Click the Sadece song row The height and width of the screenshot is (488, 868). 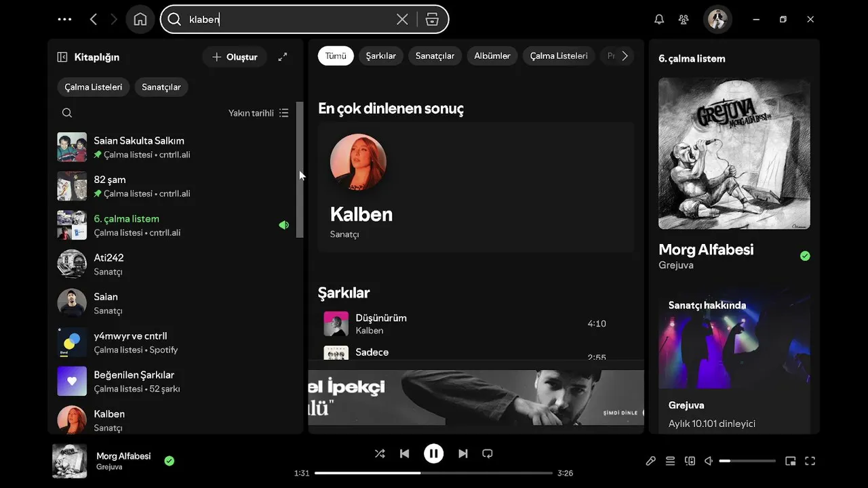[475, 352]
